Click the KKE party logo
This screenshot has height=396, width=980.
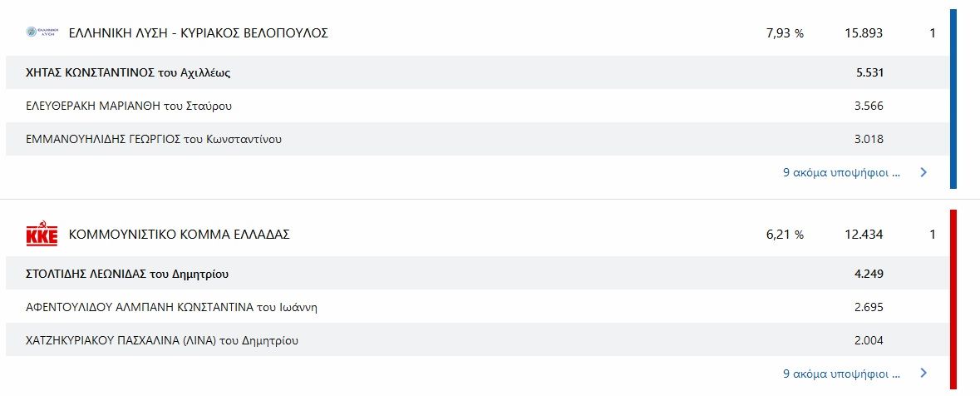point(42,233)
